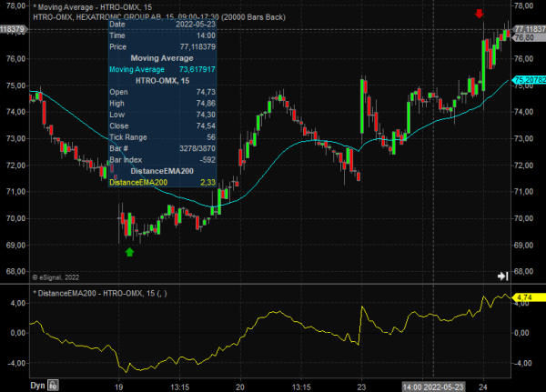Screen dimensions: 546x392
Task: Click the Moving Average study title text
Action: pos(93,7)
